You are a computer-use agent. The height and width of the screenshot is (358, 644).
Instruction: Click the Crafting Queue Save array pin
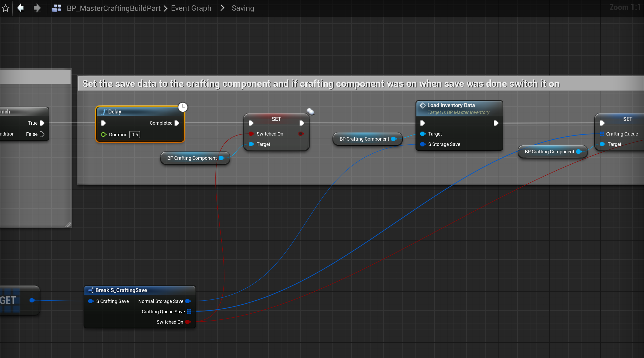pyautogui.click(x=189, y=311)
